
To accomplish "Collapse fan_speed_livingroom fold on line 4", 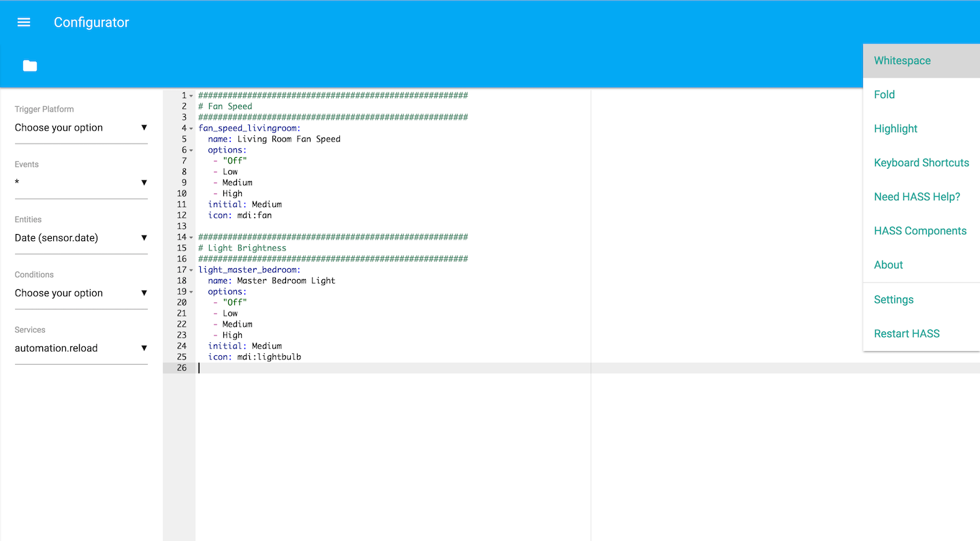I will (191, 129).
